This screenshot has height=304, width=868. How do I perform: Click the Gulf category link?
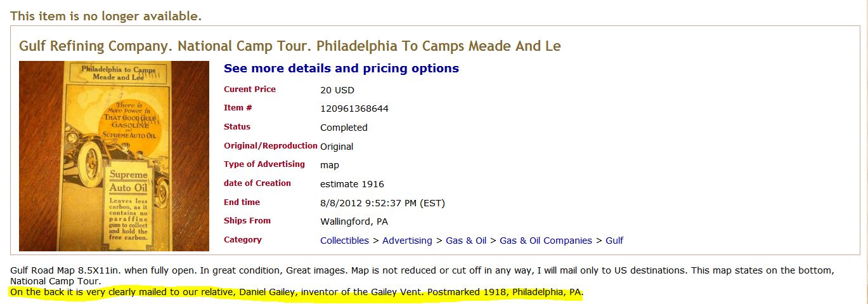[x=614, y=241]
